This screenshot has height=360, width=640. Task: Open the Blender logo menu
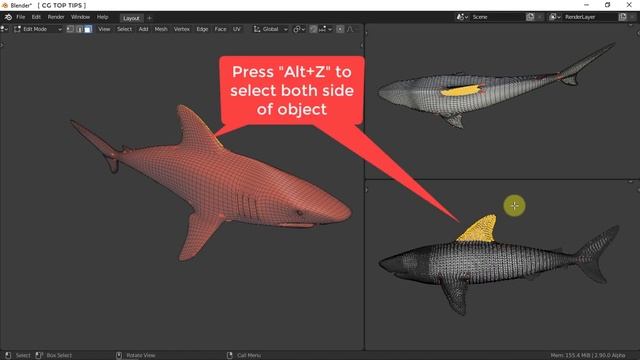tap(8, 17)
